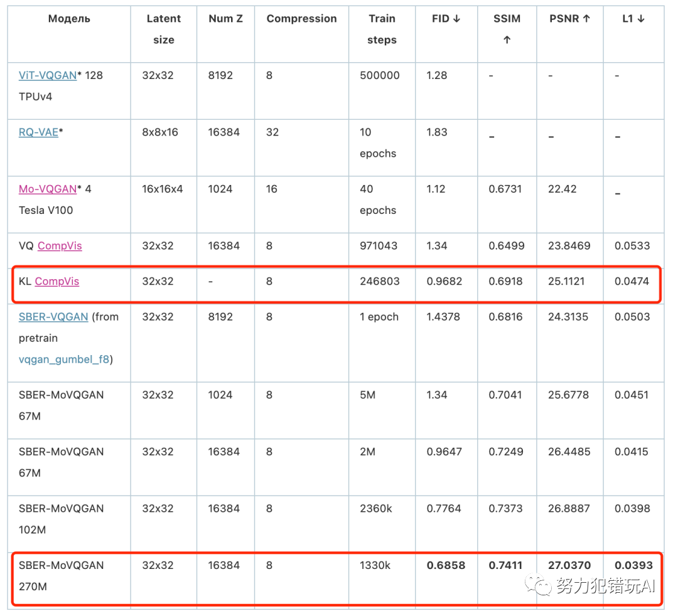Open the ViT-VQGAN link
The image size is (678, 616).
click(x=48, y=75)
